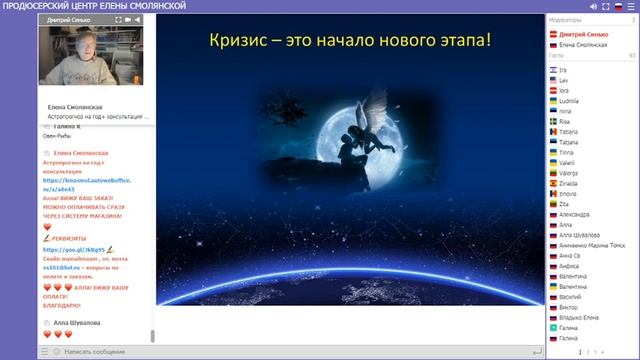Select participant Valerii

tap(567, 163)
